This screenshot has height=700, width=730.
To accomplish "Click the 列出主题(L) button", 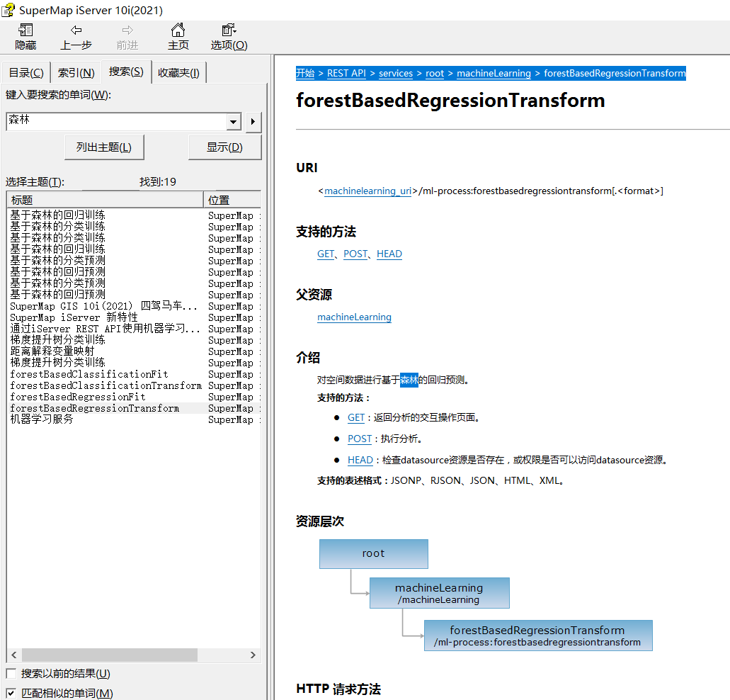I will [x=104, y=147].
